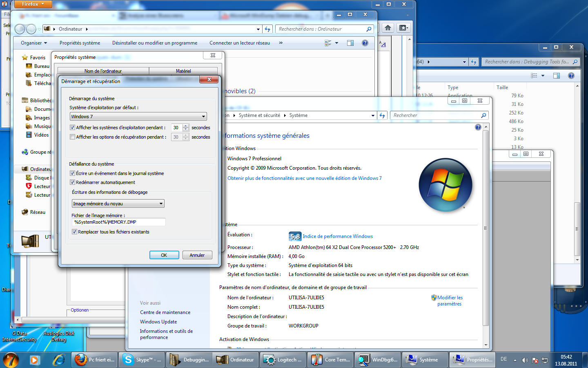Click 'Rechercher dans : Ordinateur' search box
Viewport: 588px width, 368px height.
click(x=325, y=29)
